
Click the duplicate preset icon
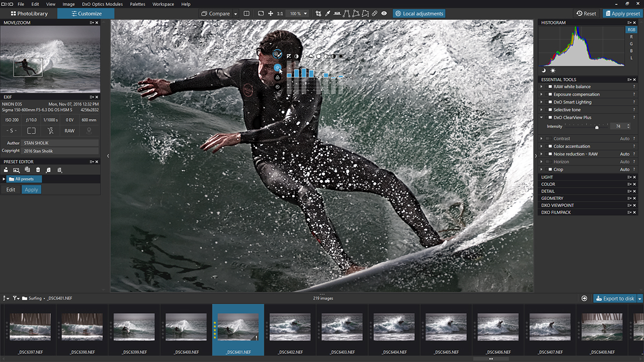(27, 170)
